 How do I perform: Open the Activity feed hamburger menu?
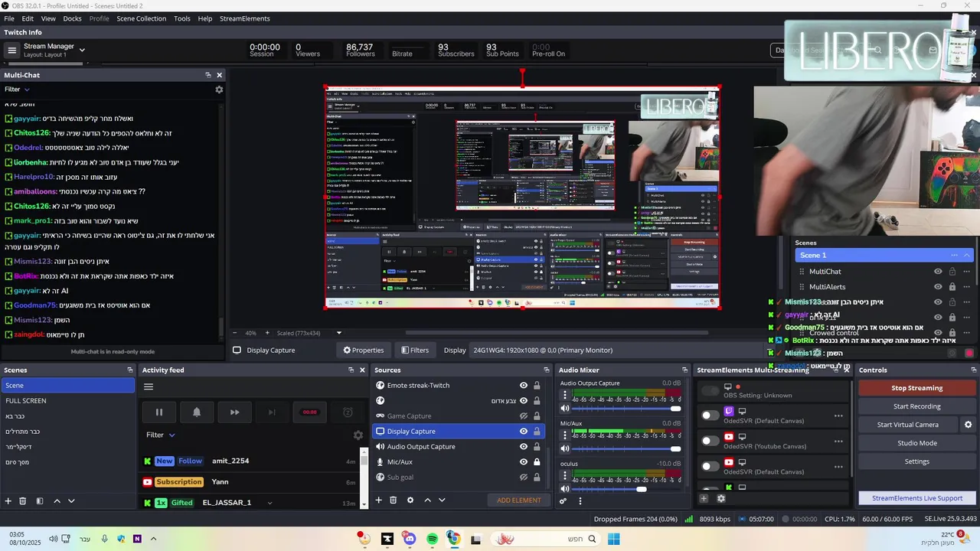point(149,386)
